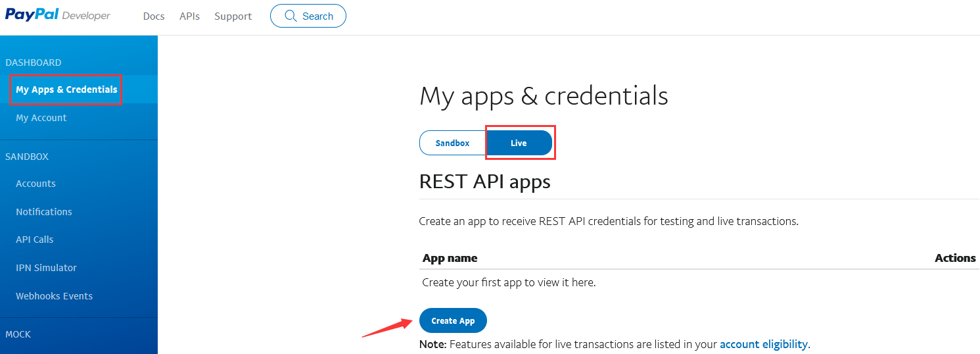The height and width of the screenshot is (354, 980).
Task: Open Webhooks Events in sidebar
Action: coord(54,296)
